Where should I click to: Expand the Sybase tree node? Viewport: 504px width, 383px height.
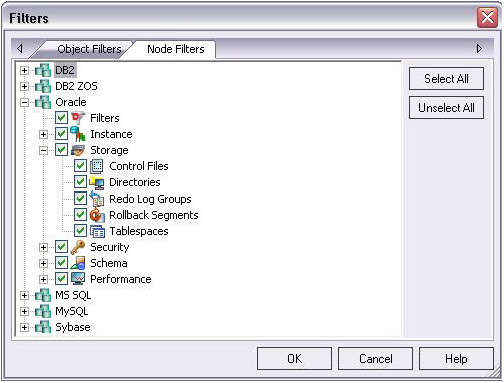point(24,327)
